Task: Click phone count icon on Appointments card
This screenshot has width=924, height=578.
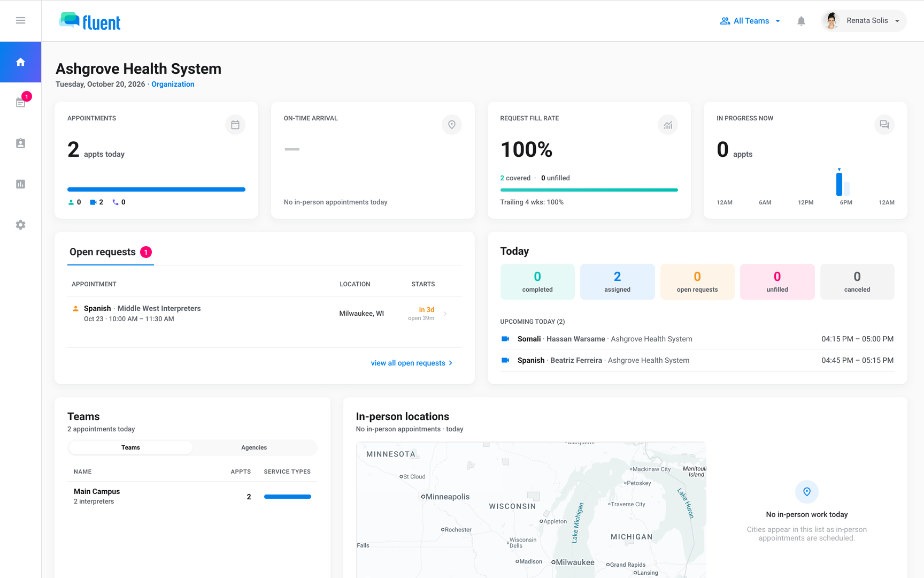Action: point(115,202)
